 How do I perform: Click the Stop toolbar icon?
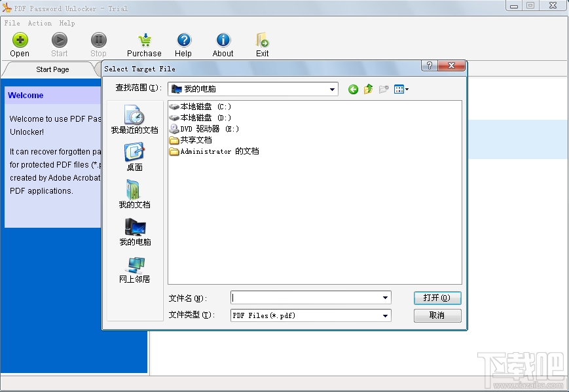[x=98, y=43]
